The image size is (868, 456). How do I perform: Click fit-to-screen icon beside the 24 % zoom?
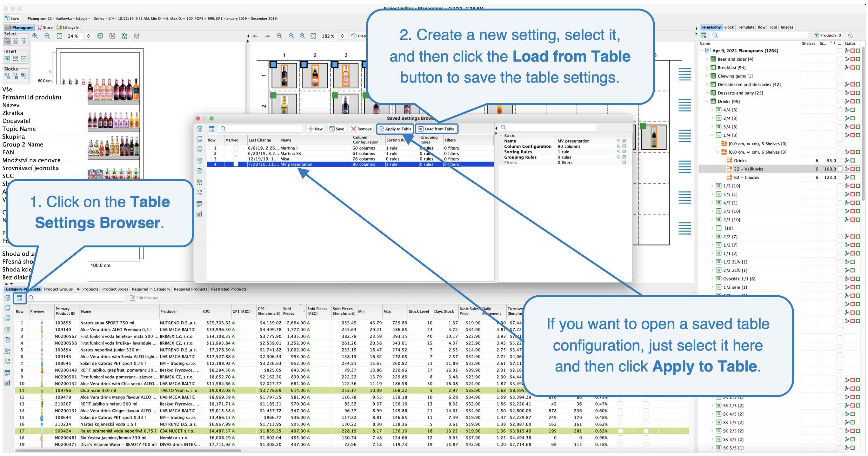(x=59, y=36)
